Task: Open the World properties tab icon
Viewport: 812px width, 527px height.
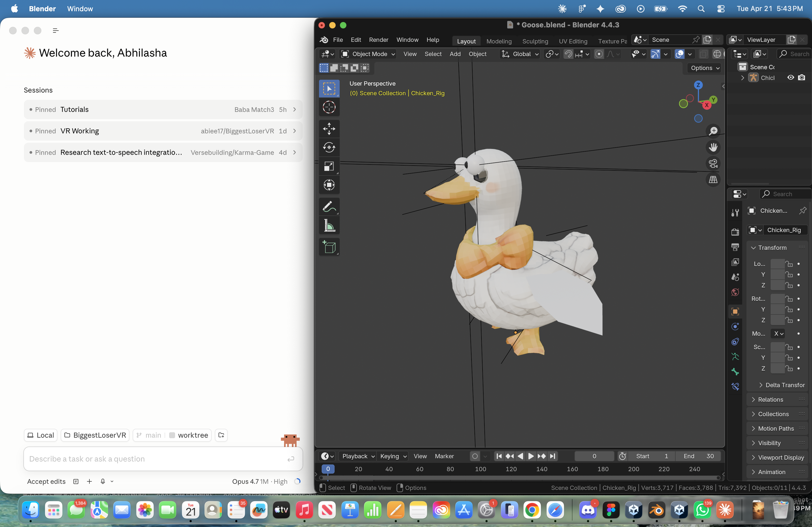Action: tap(735, 292)
